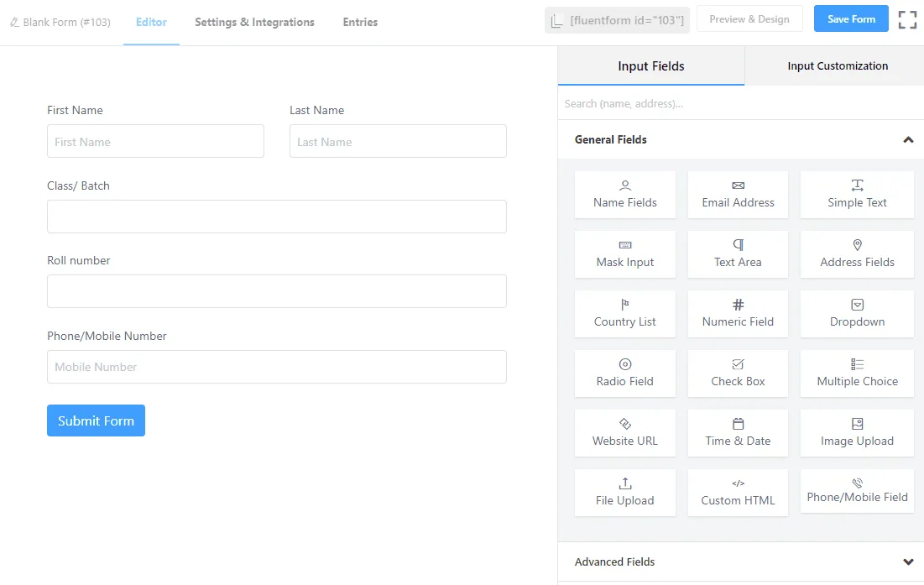Insert the Time & Date field

pos(738,433)
